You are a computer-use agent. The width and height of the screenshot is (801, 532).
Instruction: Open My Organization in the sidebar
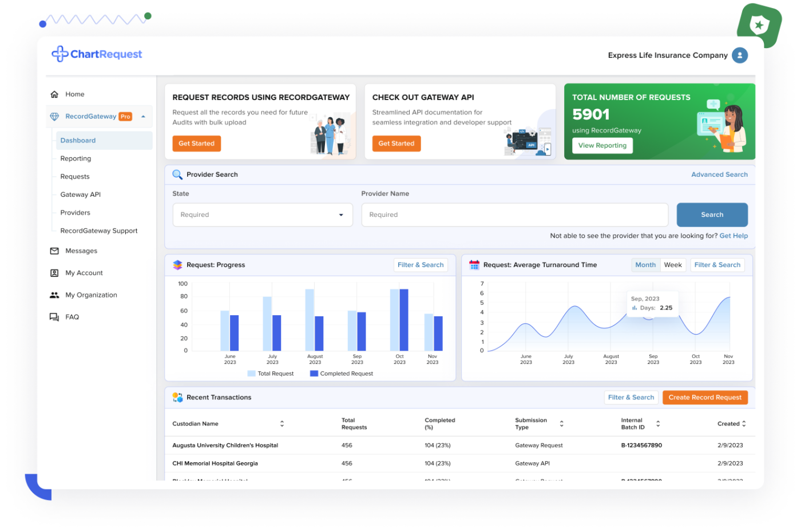(91, 295)
